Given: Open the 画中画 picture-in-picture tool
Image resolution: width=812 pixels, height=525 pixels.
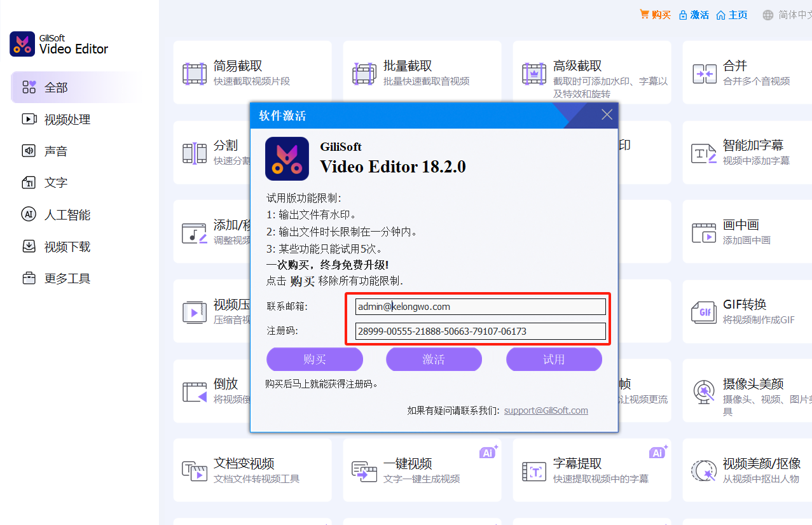Looking at the screenshot, I should click(747, 232).
